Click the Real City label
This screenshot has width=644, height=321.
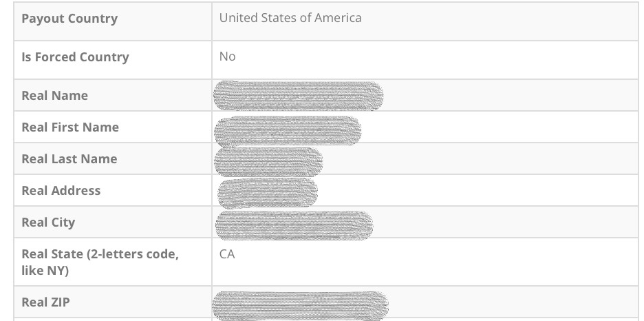pyautogui.click(x=48, y=222)
